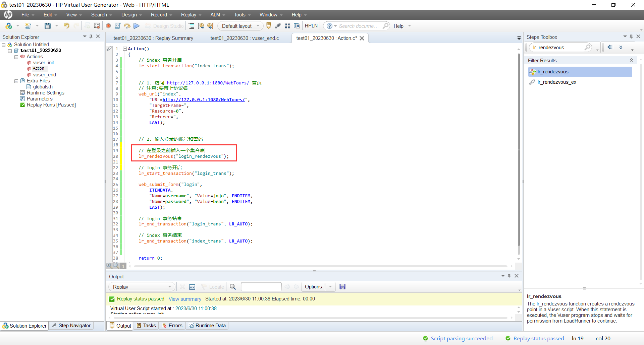Image resolution: width=644 pixels, height=345 pixels.
Task: Click the Search documentation input field
Action: pos(358,26)
